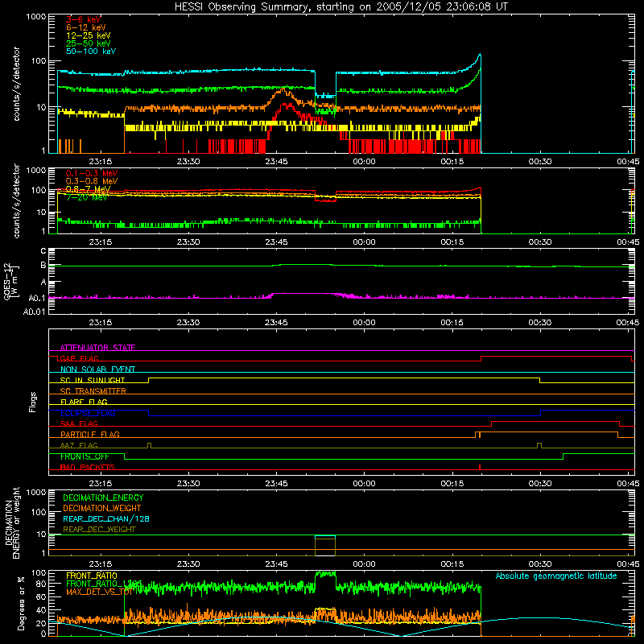Select the SC_TRANSMITTER flag label
The height and width of the screenshot is (644, 644).
pos(93,391)
